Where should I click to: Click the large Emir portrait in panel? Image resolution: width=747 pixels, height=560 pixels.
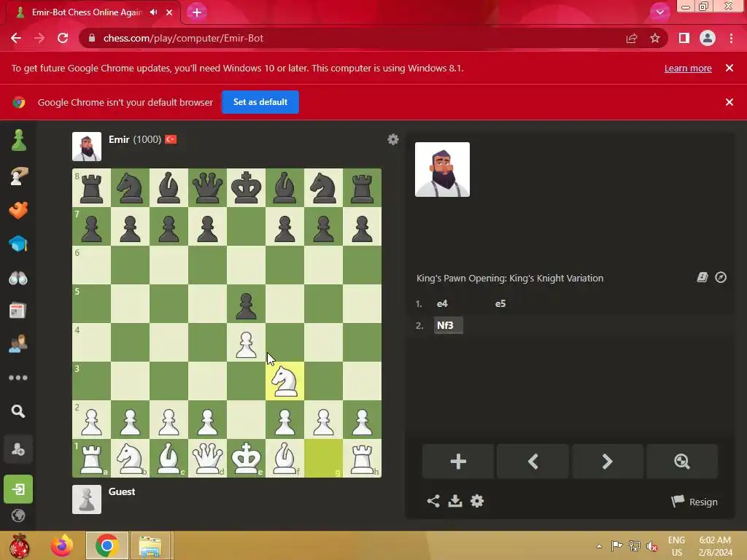[x=442, y=169]
